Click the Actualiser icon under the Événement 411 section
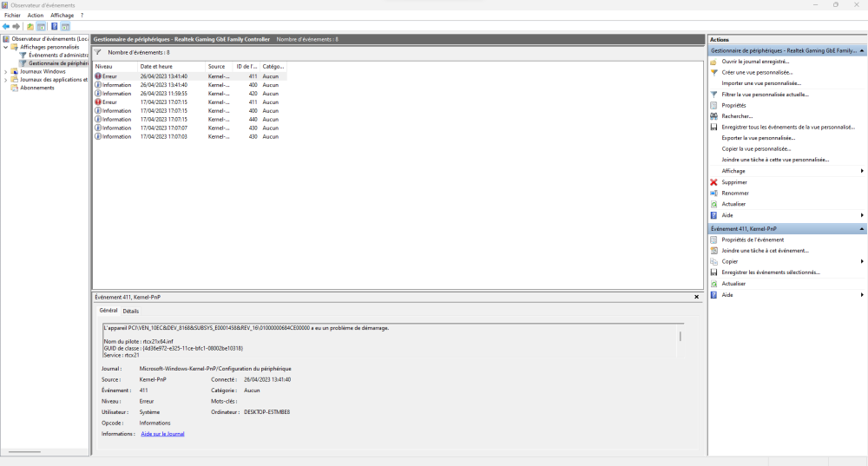This screenshot has width=868, height=466. tap(714, 284)
